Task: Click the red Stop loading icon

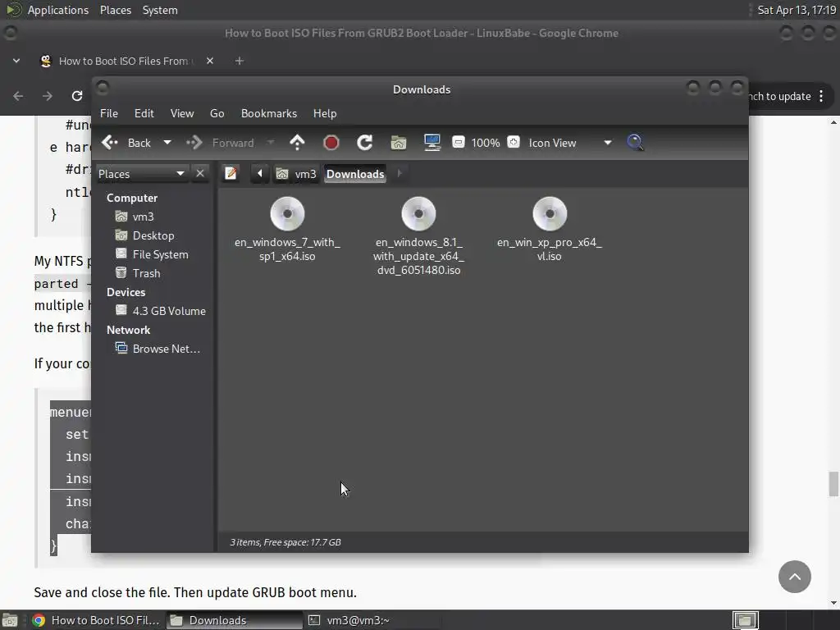Action: click(x=331, y=143)
